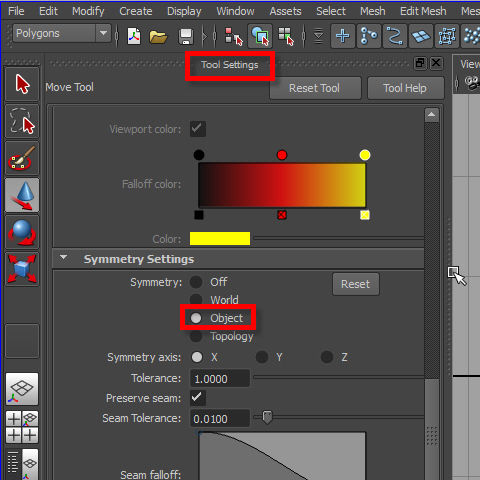Delete the yellow falloff marker box
The image size is (480, 480).
pos(365,215)
